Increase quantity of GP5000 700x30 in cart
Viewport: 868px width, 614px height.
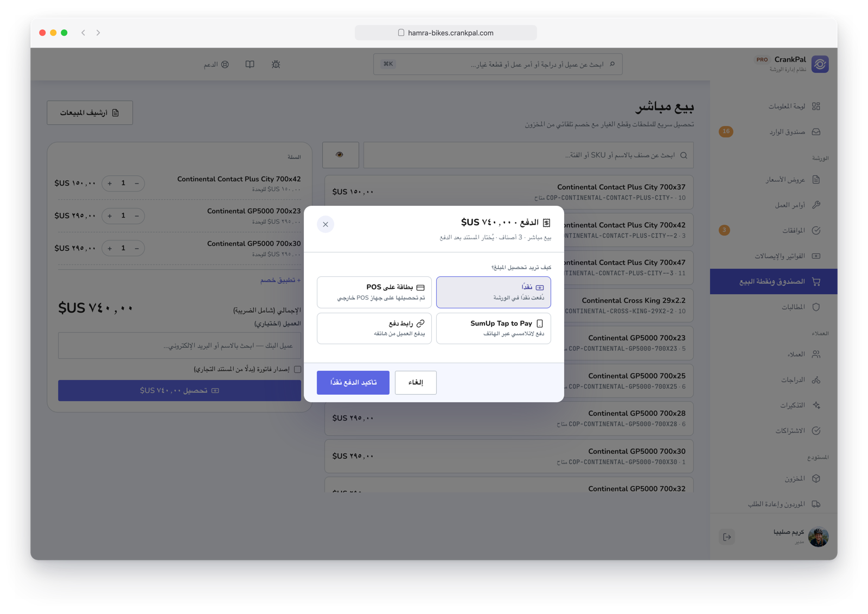110,248
